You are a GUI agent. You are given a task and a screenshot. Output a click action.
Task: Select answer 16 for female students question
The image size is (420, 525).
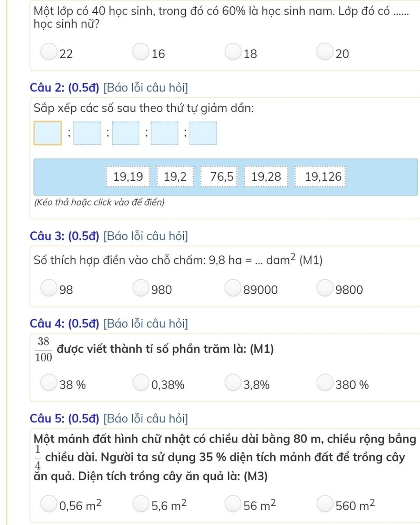141,52
